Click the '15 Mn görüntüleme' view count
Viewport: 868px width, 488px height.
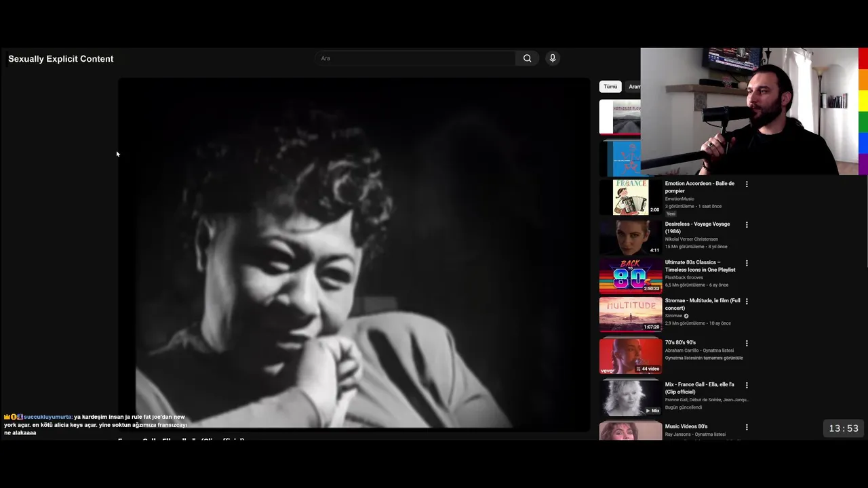pos(685,247)
